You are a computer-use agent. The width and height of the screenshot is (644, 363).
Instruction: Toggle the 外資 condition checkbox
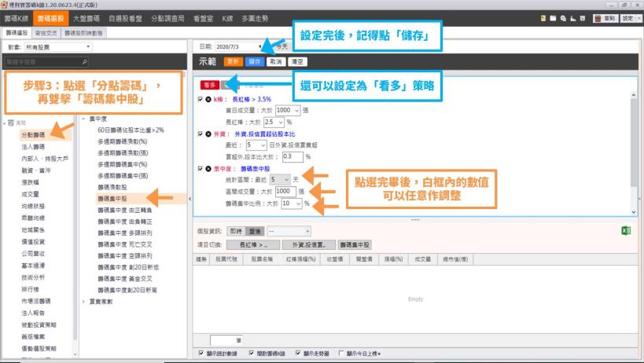[x=201, y=134]
